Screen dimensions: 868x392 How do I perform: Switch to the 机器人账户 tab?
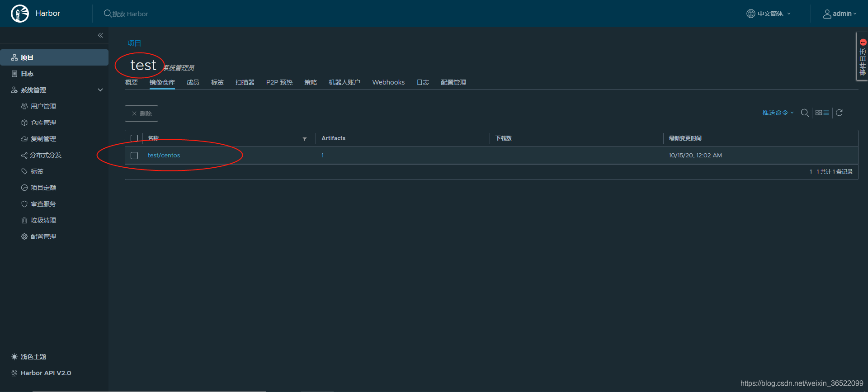click(x=344, y=82)
